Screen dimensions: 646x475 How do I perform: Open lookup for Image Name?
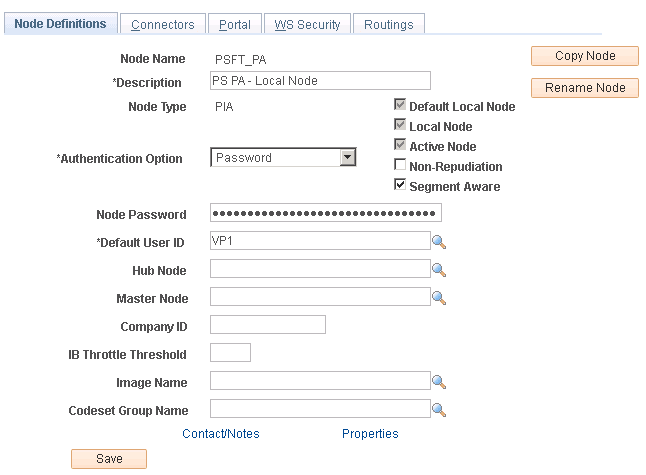(439, 382)
